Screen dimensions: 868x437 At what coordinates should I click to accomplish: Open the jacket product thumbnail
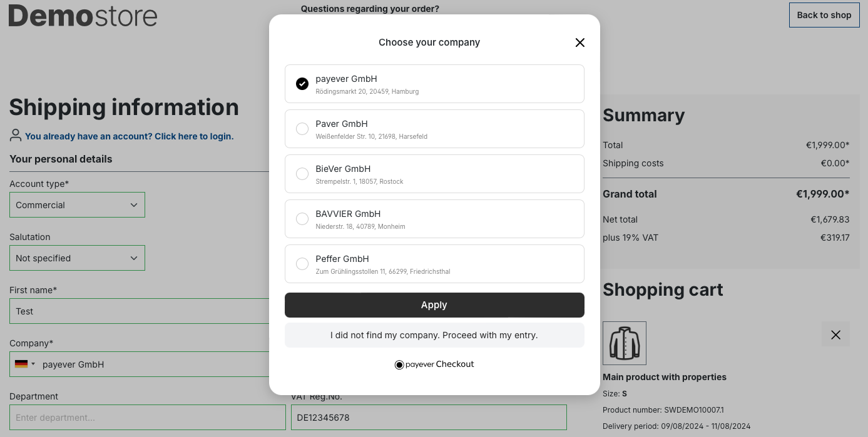(625, 343)
